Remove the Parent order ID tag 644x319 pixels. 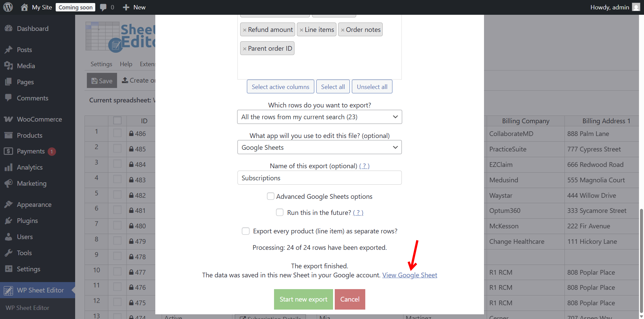pyautogui.click(x=245, y=49)
